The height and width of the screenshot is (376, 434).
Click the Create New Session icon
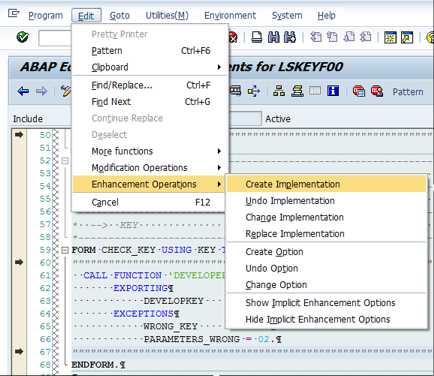[390, 37]
